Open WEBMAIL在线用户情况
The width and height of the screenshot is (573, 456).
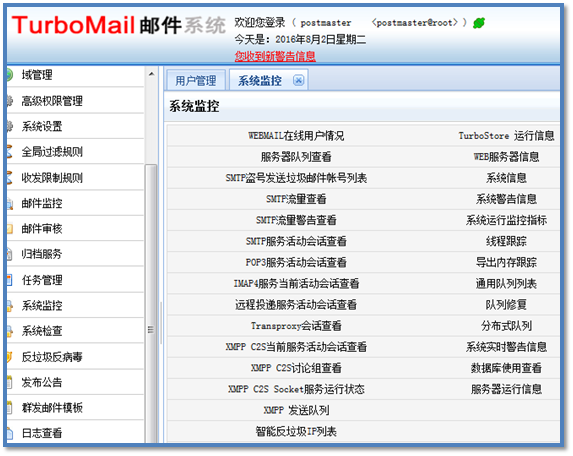(x=296, y=136)
